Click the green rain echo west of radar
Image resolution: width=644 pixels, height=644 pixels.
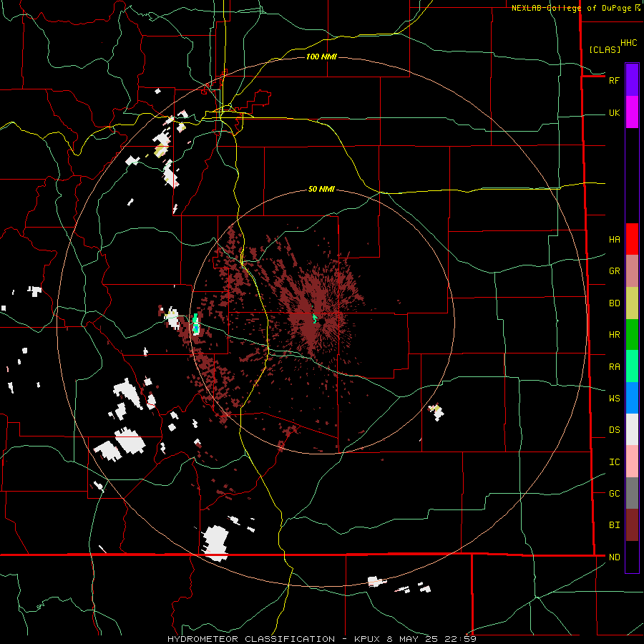196,323
